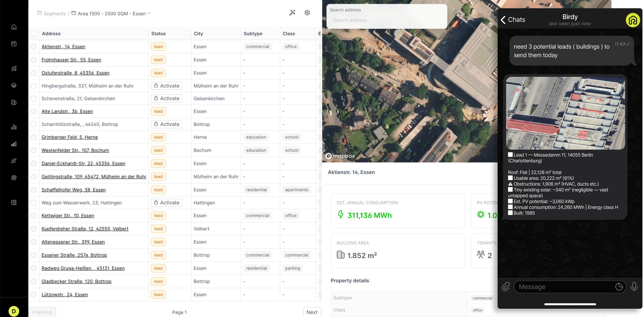Click the sticker timer icon in message field
The width and height of the screenshot is (644, 317).
[619, 287]
